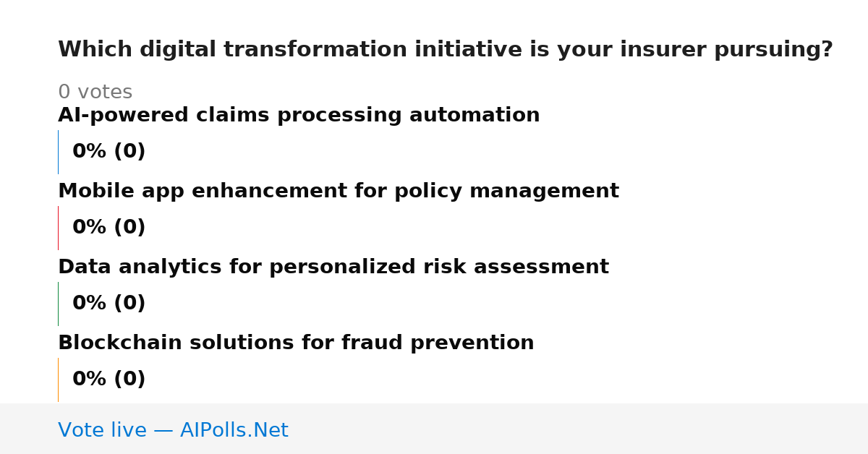This screenshot has width=868, height=454.
Task: Click the blue bar under AI-powered claims
Action: pos(59,152)
